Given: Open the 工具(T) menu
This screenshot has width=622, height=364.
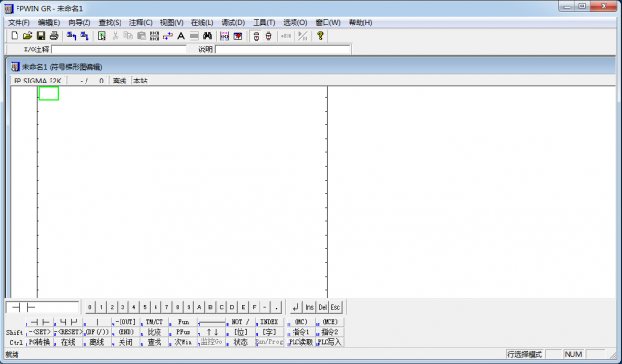Looking at the screenshot, I should (263, 22).
